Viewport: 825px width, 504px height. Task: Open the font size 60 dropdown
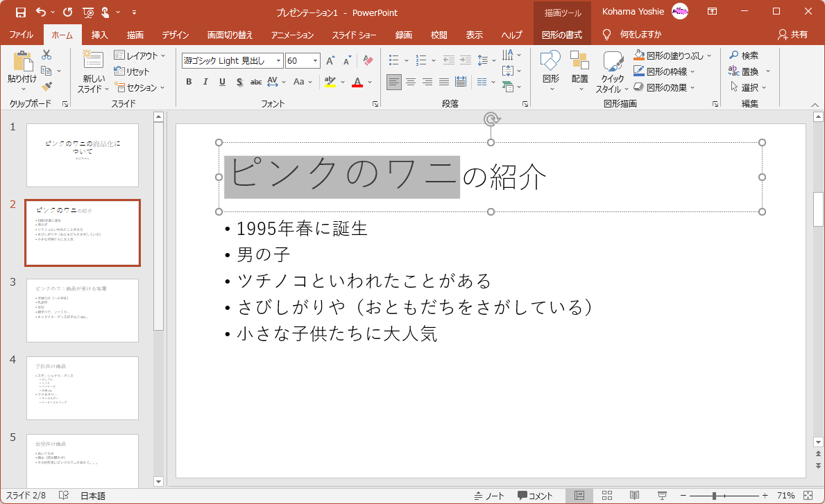point(315,61)
